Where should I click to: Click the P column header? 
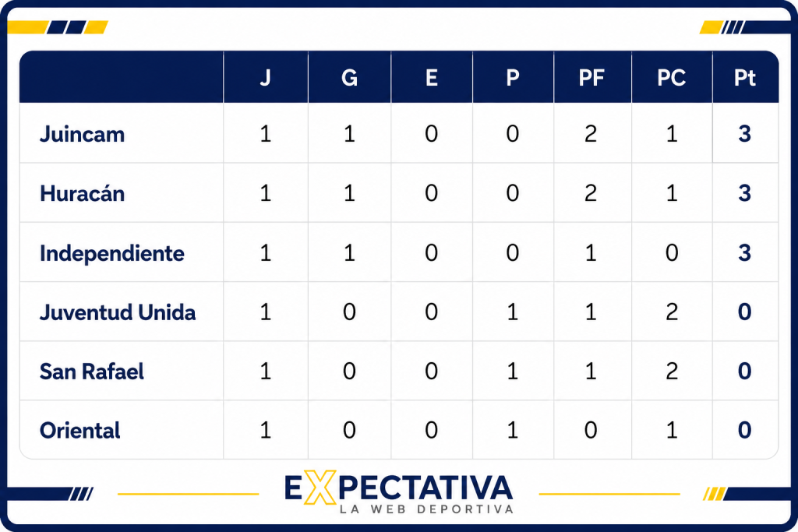[513, 78]
